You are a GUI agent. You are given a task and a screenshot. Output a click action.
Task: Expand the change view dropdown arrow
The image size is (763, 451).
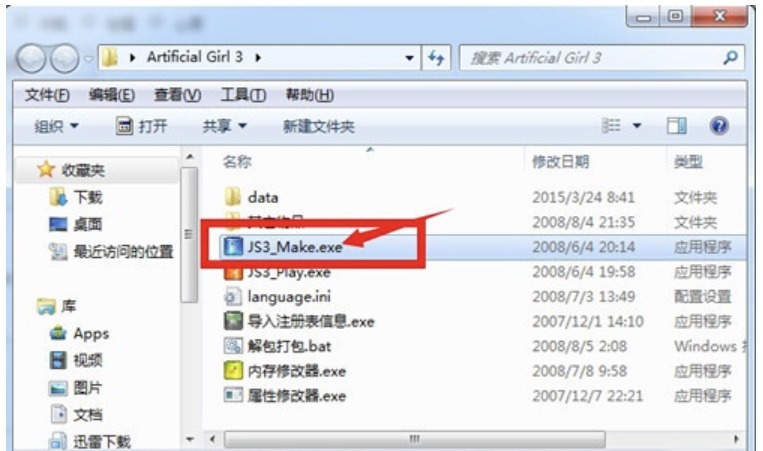(636, 126)
